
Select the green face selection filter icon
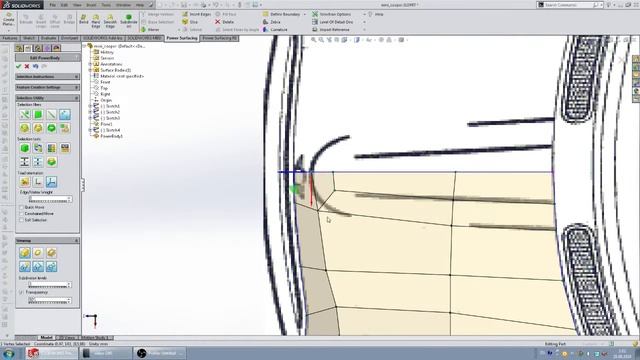[x=38, y=115]
